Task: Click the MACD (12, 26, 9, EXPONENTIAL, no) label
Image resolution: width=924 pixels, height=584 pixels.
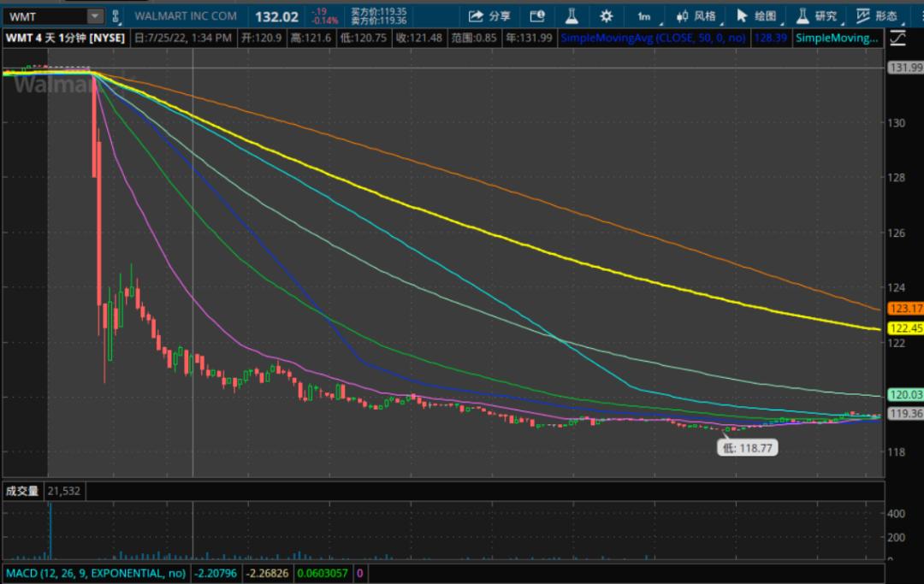Action: (x=96, y=573)
